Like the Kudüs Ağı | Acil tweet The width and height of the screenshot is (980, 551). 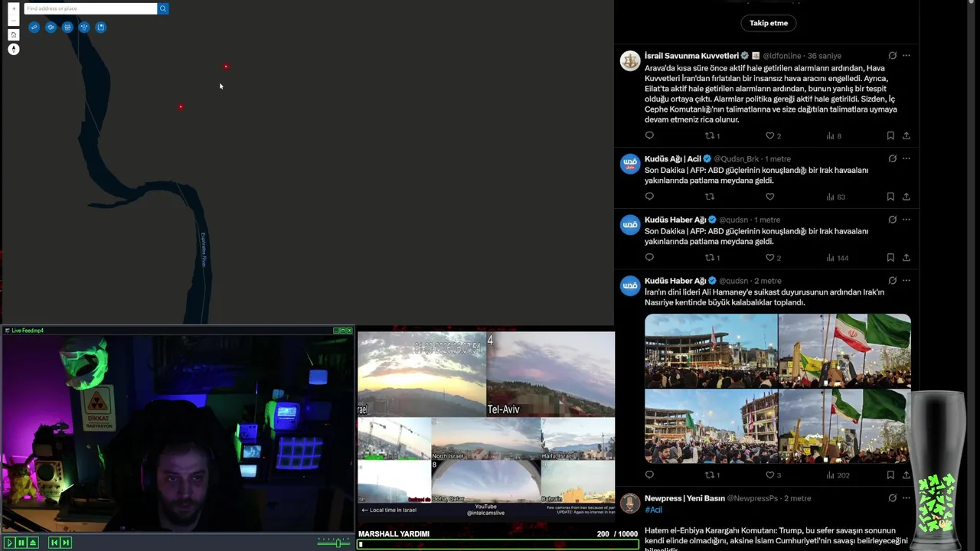769,197
